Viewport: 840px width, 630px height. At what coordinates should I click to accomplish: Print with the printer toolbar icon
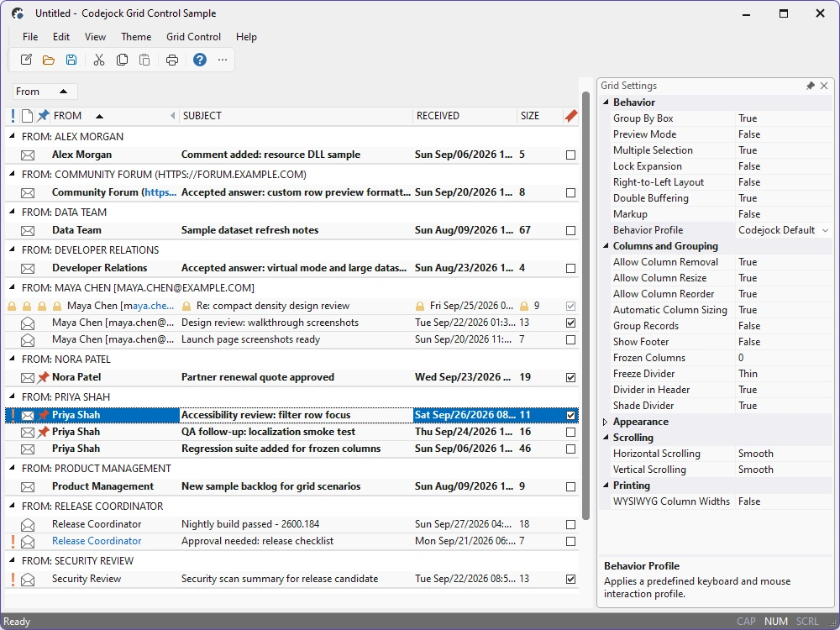172,60
